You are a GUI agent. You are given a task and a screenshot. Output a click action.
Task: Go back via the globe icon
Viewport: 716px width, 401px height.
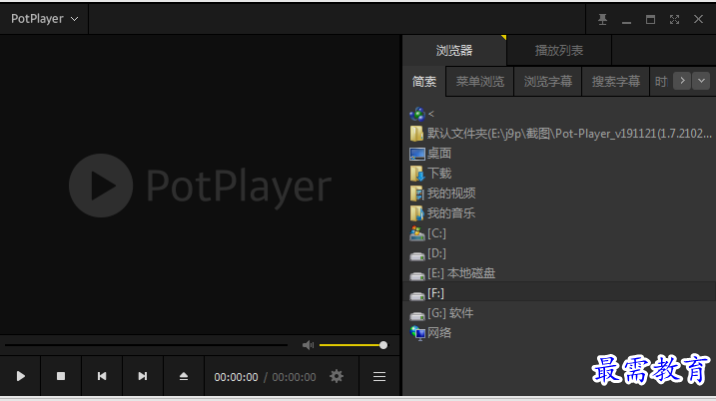coord(417,114)
